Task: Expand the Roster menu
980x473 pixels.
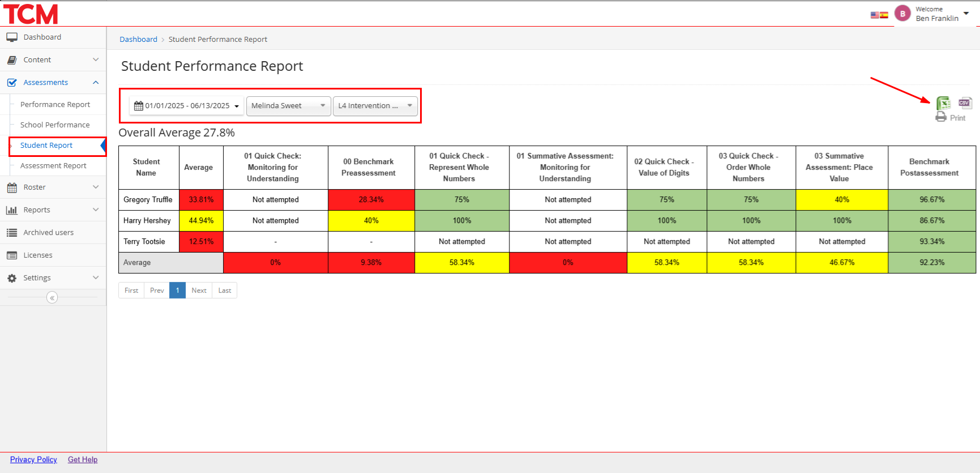Action: (53, 188)
